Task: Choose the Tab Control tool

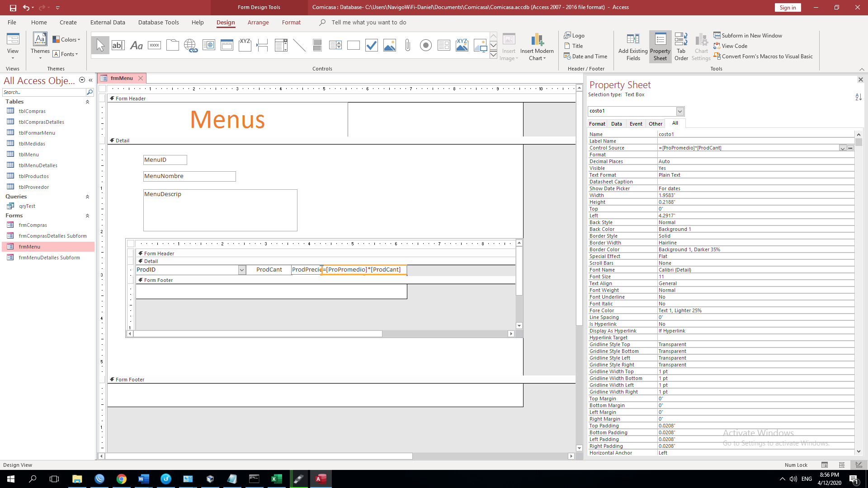Action: click(172, 45)
